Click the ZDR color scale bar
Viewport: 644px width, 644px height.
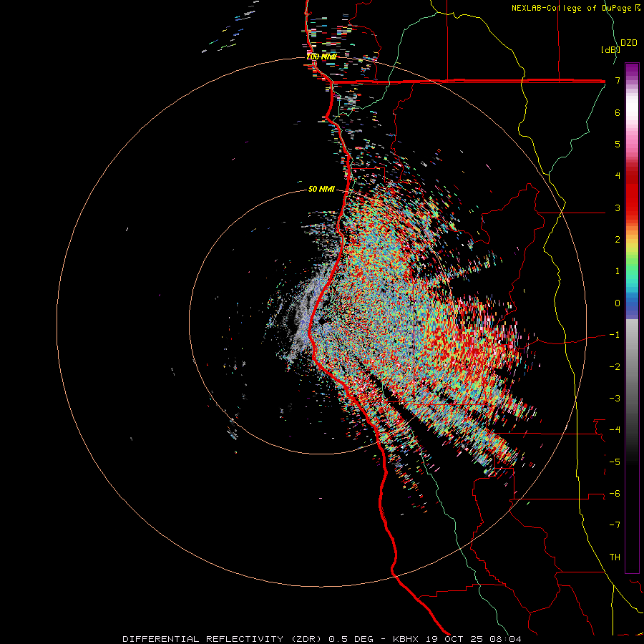pyautogui.click(x=632, y=318)
